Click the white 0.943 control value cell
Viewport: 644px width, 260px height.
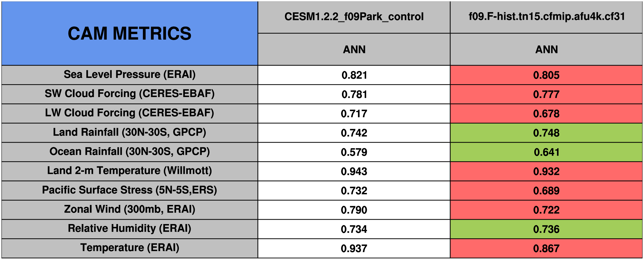coord(354,172)
